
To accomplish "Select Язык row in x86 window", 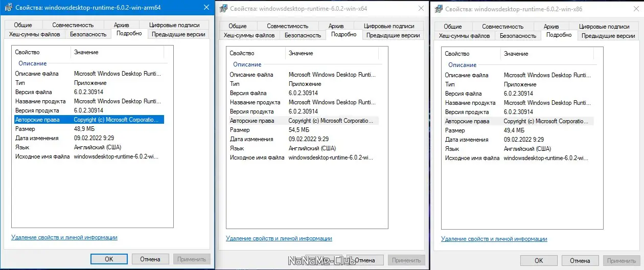I will (519, 149).
